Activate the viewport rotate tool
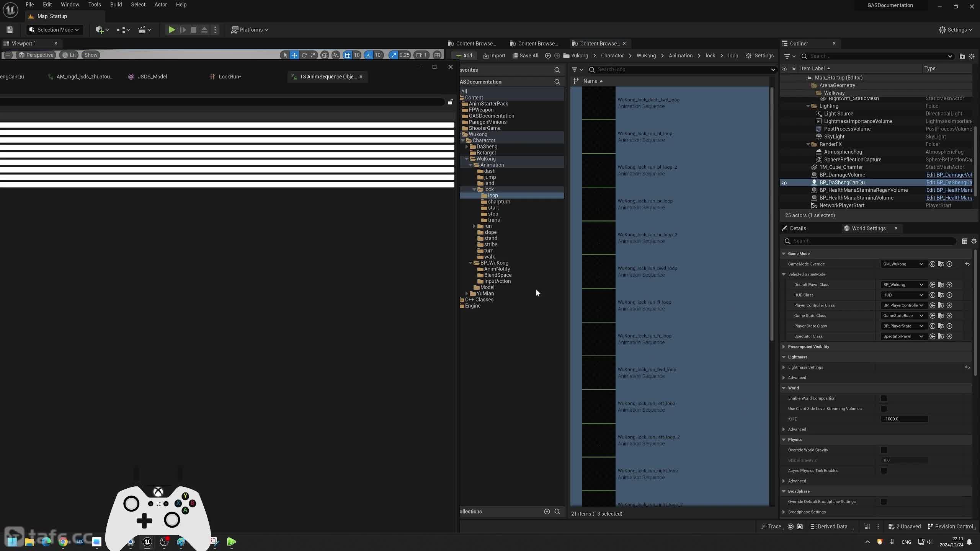 coord(304,55)
